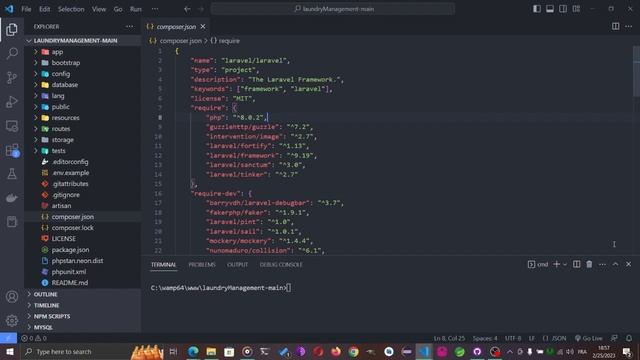
Task: Switch to PROBLEMS panel tab
Action: pyautogui.click(x=202, y=265)
